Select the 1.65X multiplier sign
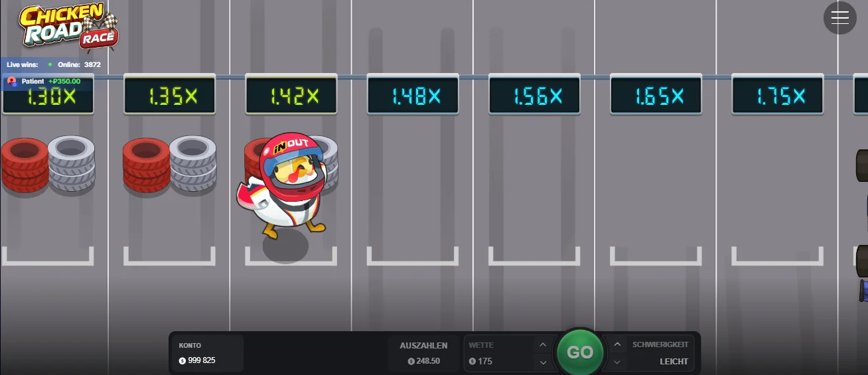 pyautogui.click(x=656, y=96)
